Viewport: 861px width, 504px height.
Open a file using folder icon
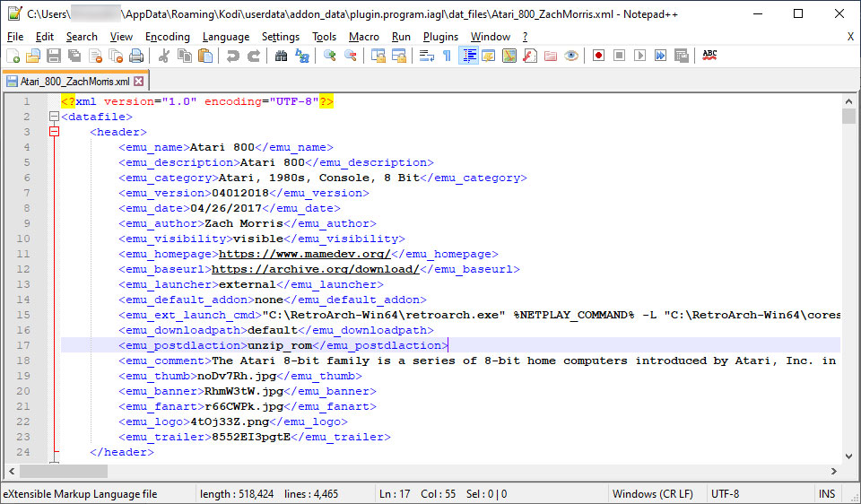[x=33, y=56]
